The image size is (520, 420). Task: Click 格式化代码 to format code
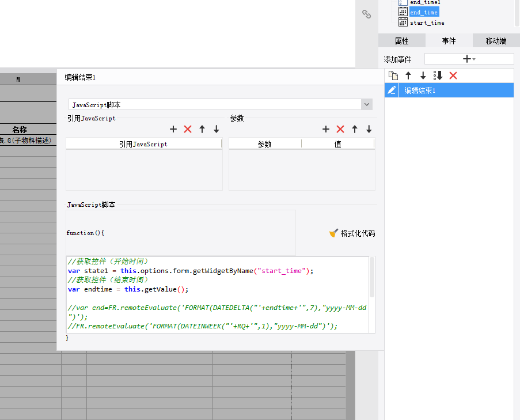358,233
